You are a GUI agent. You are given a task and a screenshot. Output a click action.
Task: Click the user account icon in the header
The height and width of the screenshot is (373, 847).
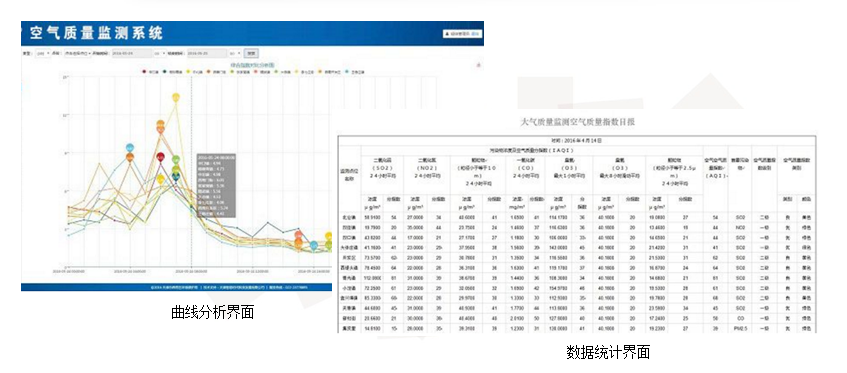click(x=447, y=33)
